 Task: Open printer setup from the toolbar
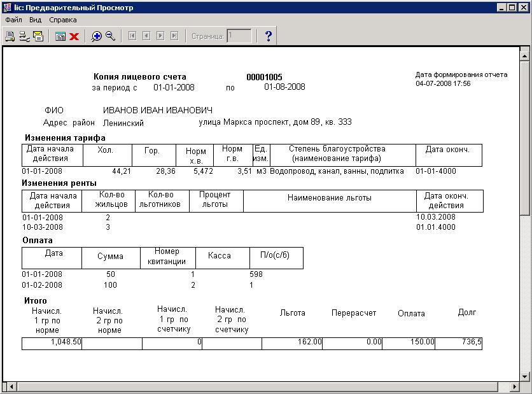[x=24, y=36]
